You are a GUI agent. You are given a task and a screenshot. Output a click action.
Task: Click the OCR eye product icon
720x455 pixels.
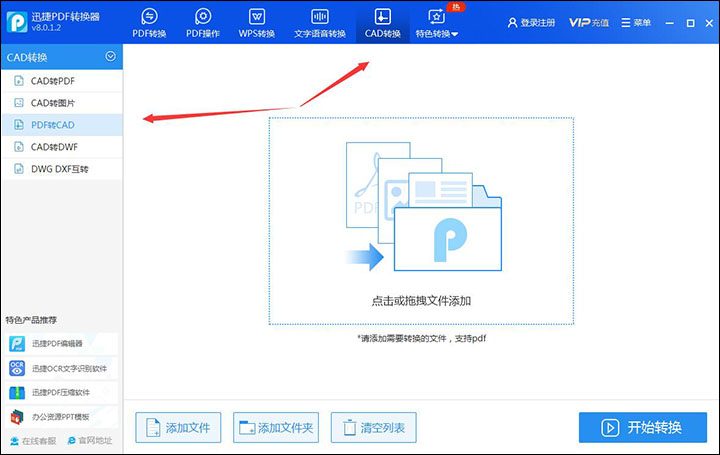point(17,368)
